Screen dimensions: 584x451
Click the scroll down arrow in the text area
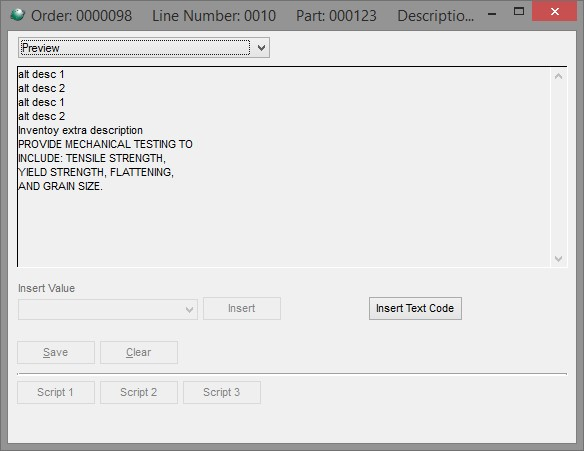[558, 258]
